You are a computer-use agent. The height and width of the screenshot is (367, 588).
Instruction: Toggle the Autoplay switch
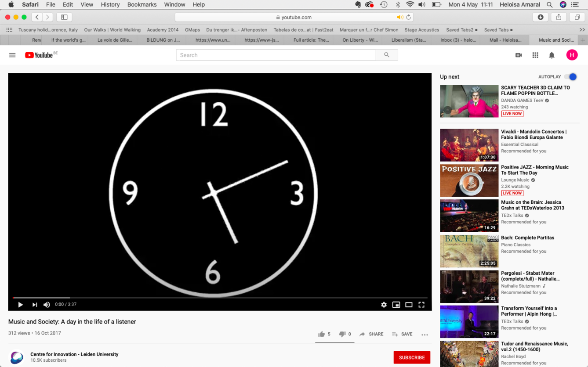point(571,77)
